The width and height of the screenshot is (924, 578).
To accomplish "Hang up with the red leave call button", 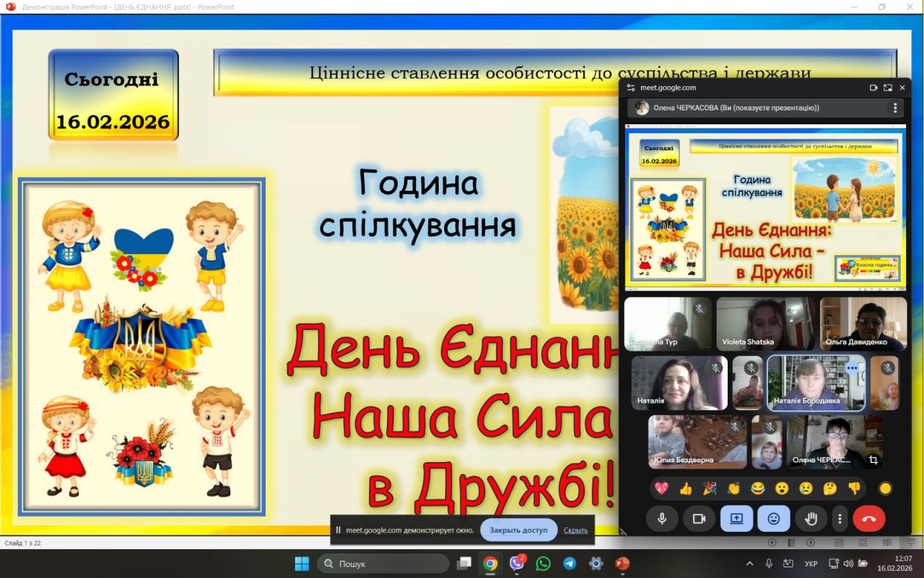I will (x=869, y=519).
